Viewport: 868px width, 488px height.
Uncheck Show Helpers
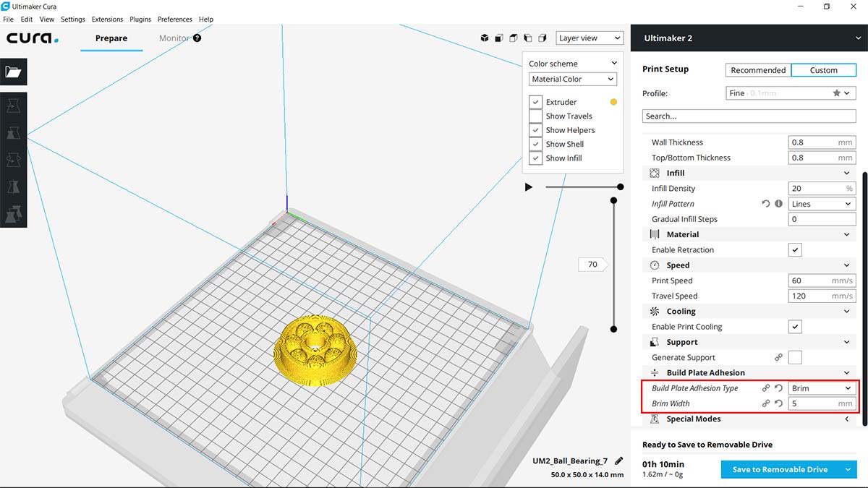coord(535,130)
